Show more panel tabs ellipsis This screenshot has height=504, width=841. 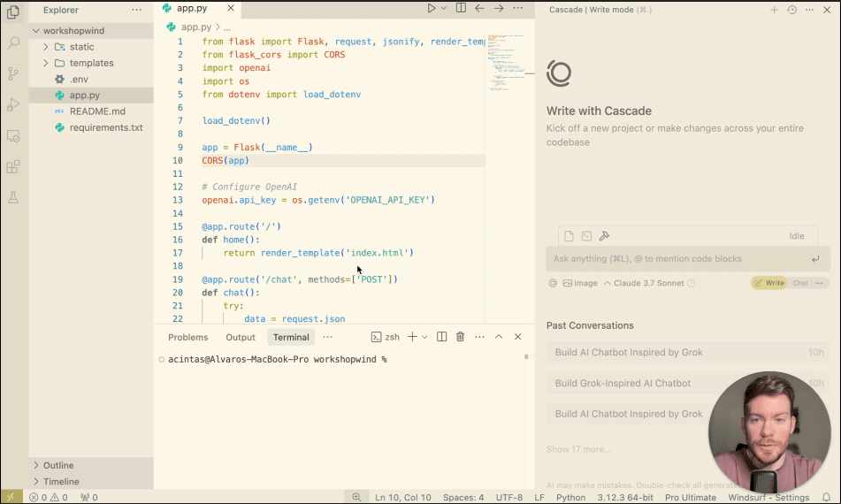(x=328, y=337)
